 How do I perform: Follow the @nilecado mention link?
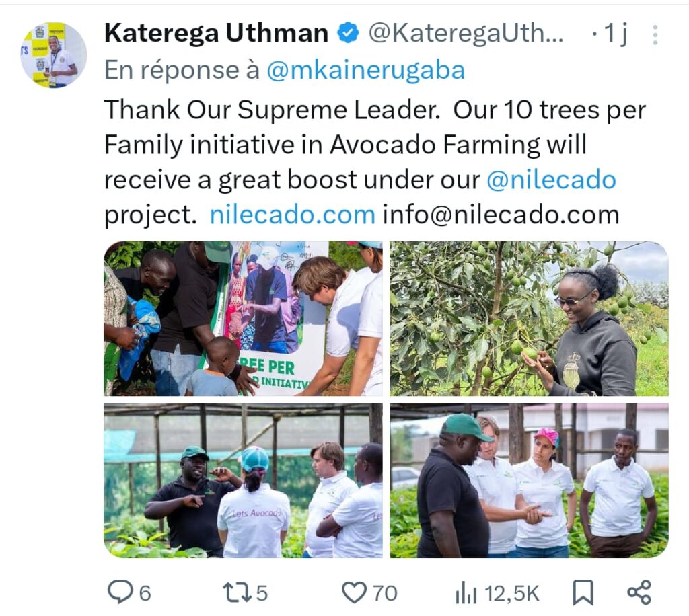point(551,180)
